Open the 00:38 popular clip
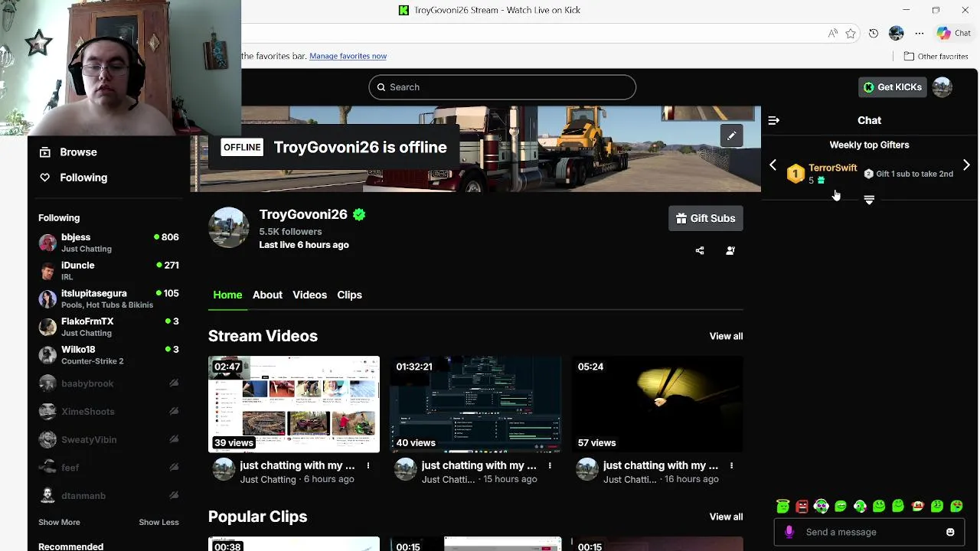The height and width of the screenshot is (551, 980). tap(294, 544)
